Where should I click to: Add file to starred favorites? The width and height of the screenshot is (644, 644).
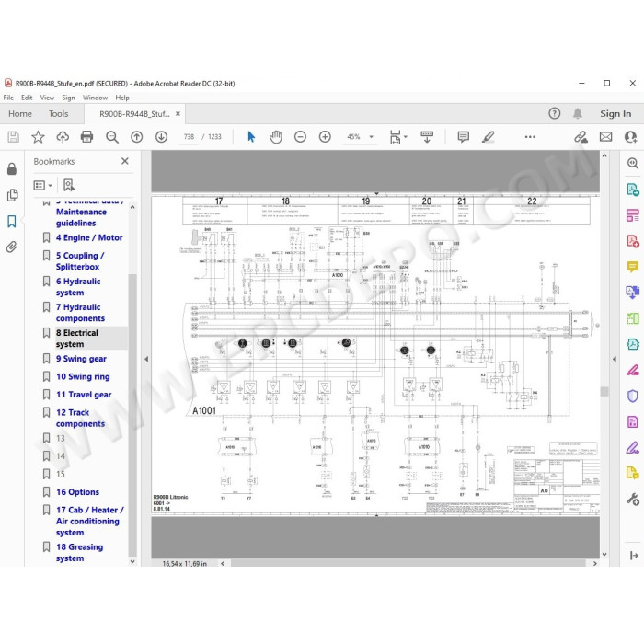click(38, 137)
